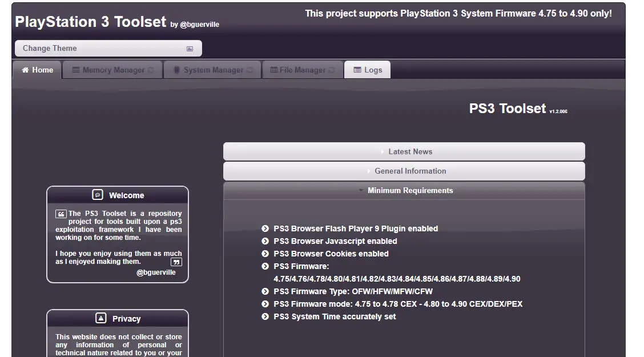Click the System Manager chip icon
This screenshot has width=644, height=357.
(176, 70)
